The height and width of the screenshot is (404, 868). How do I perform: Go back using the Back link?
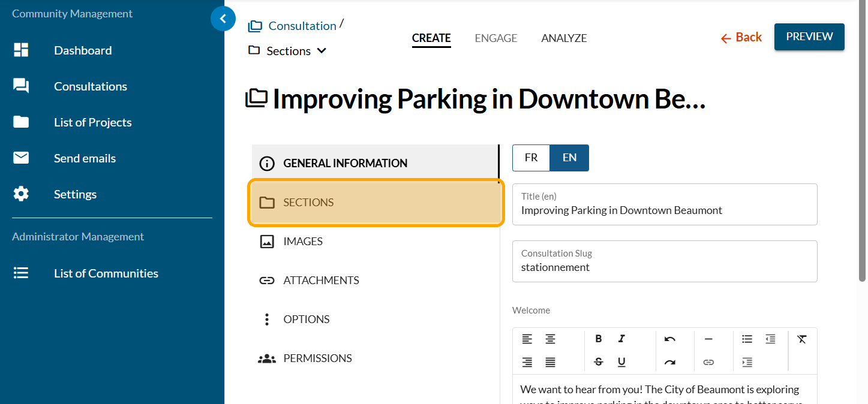tap(741, 37)
